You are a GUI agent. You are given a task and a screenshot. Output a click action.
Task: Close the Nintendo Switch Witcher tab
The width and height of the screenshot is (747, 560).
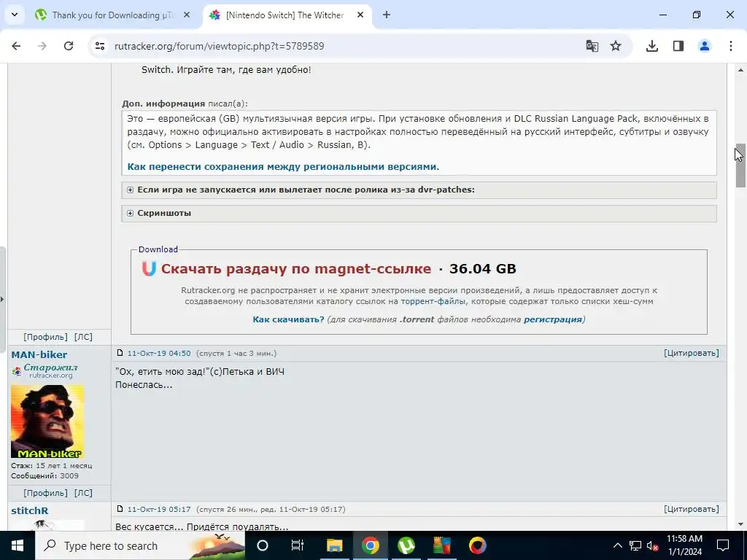pos(360,15)
